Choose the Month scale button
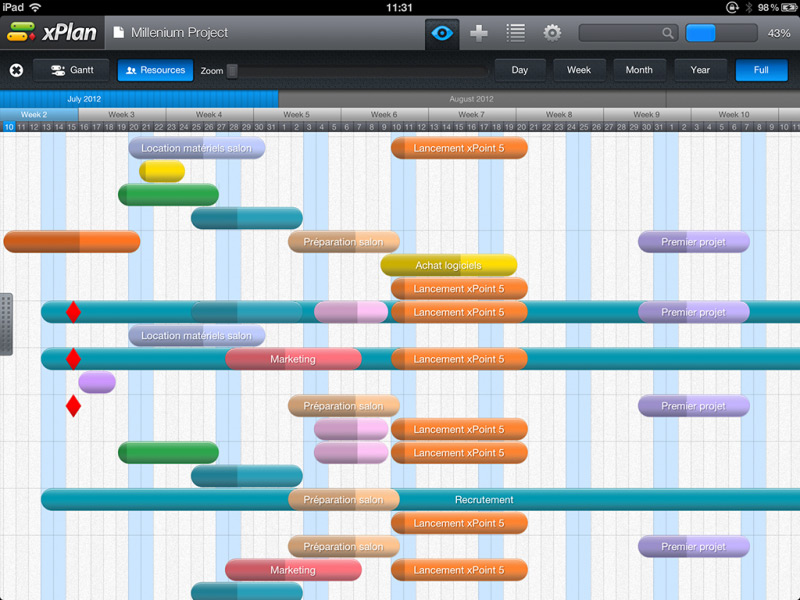800x600 pixels. click(639, 70)
